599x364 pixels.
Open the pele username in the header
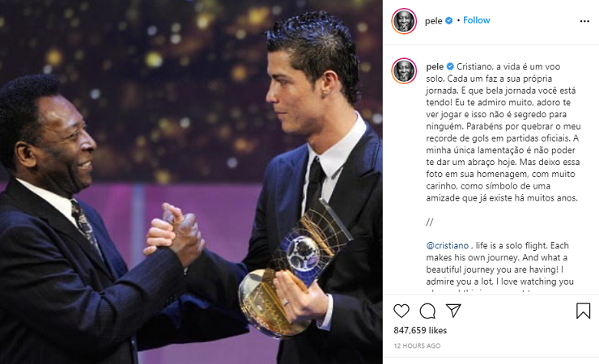coord(434,20)
